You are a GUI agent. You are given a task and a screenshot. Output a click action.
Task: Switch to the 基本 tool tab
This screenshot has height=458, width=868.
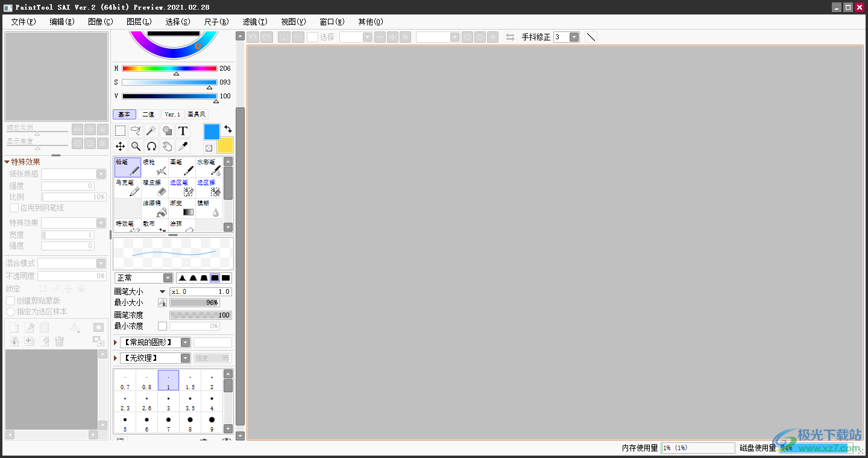124,114
